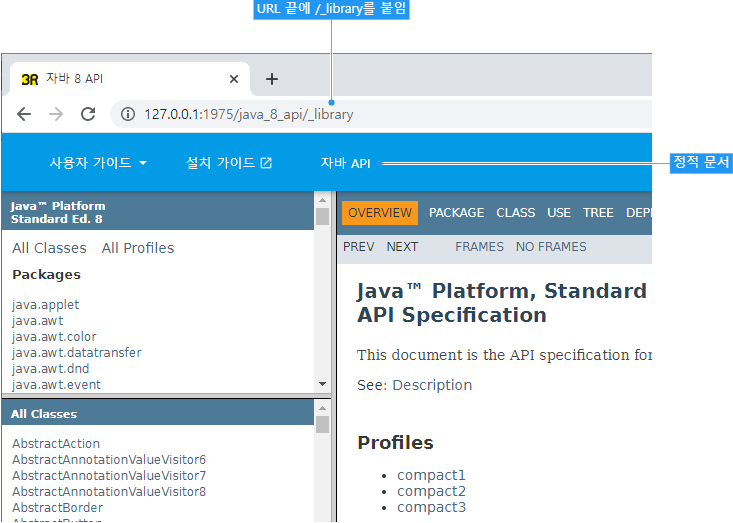Reload the page with refresh icon
The image size is (733, 523).
click(88, 114)
